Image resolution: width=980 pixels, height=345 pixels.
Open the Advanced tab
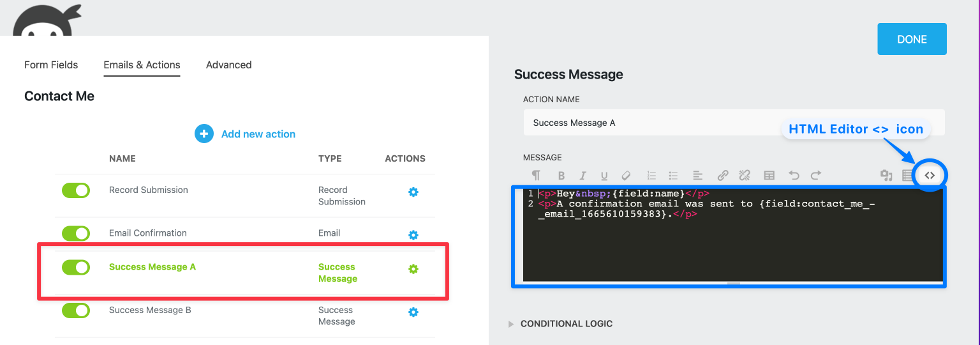tap(228, 65)
